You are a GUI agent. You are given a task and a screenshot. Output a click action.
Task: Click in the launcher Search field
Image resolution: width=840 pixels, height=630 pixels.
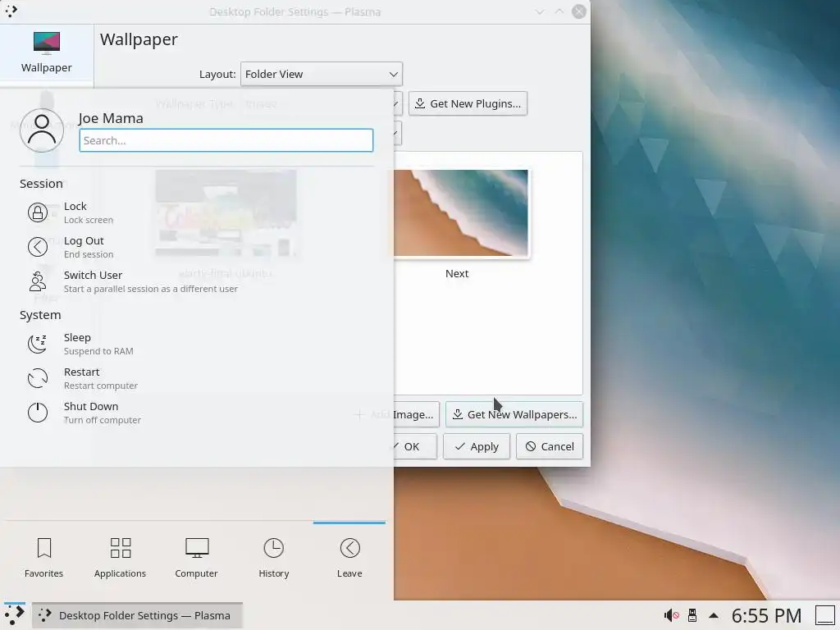(226, 140)
